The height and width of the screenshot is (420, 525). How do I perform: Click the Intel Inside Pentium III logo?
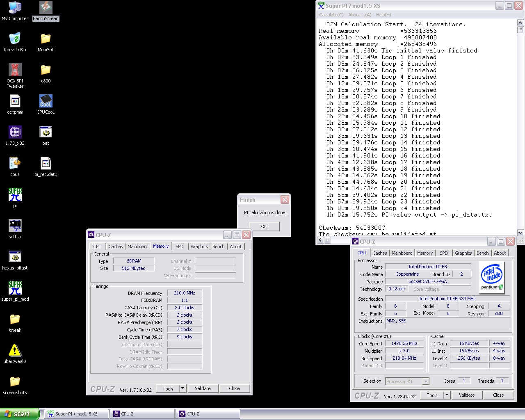coord(492,277)
